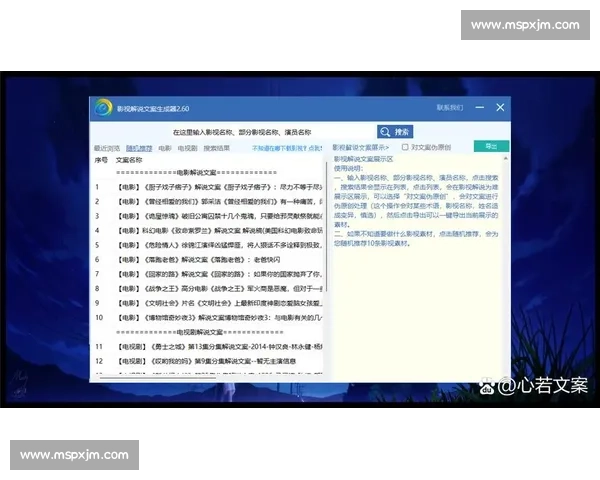Select row 8 《战争之王》

(x=208, y=289)
